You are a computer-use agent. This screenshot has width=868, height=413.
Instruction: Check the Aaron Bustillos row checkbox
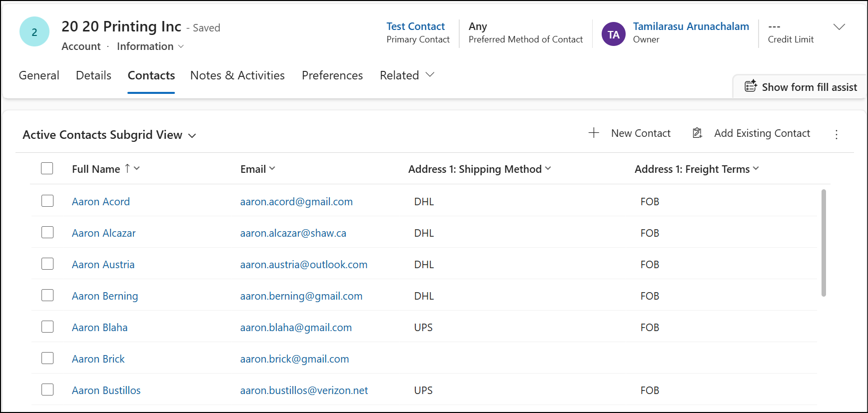(47, 390)
